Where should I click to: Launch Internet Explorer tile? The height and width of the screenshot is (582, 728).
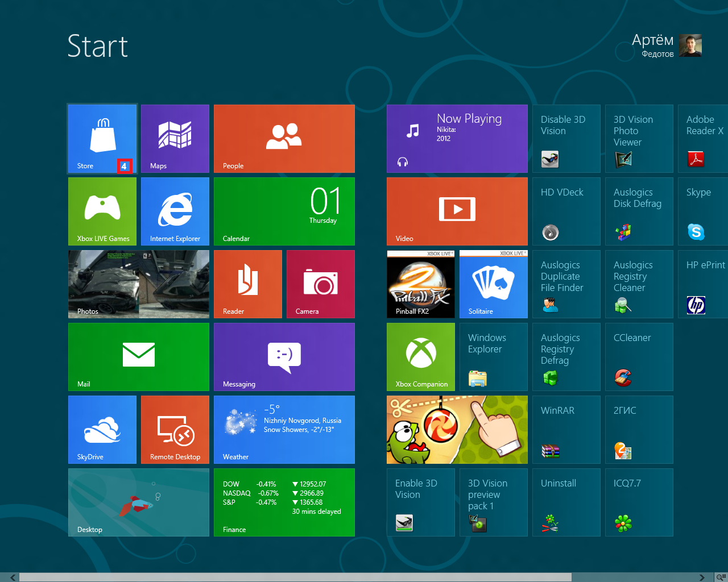[x=175, y=211]
